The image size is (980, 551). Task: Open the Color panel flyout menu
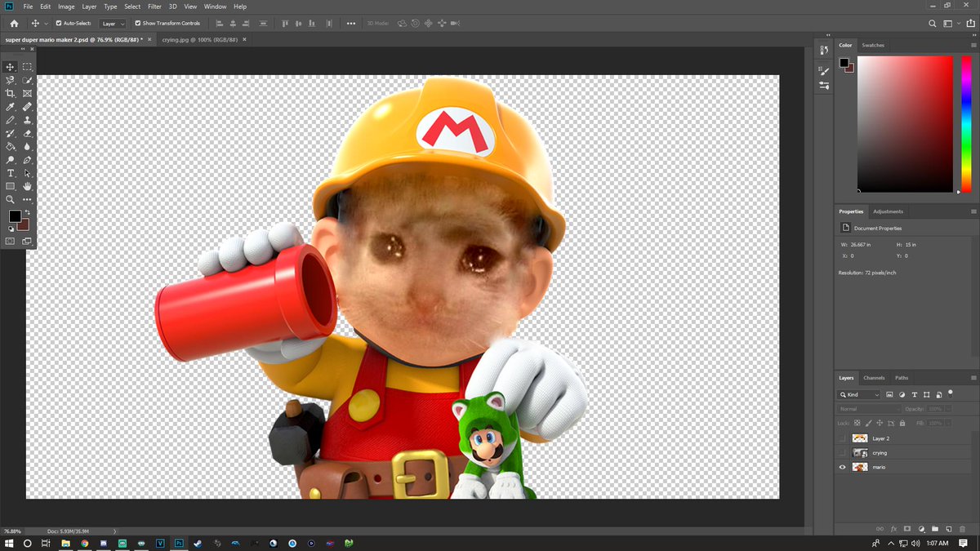(x=973, y=45)
